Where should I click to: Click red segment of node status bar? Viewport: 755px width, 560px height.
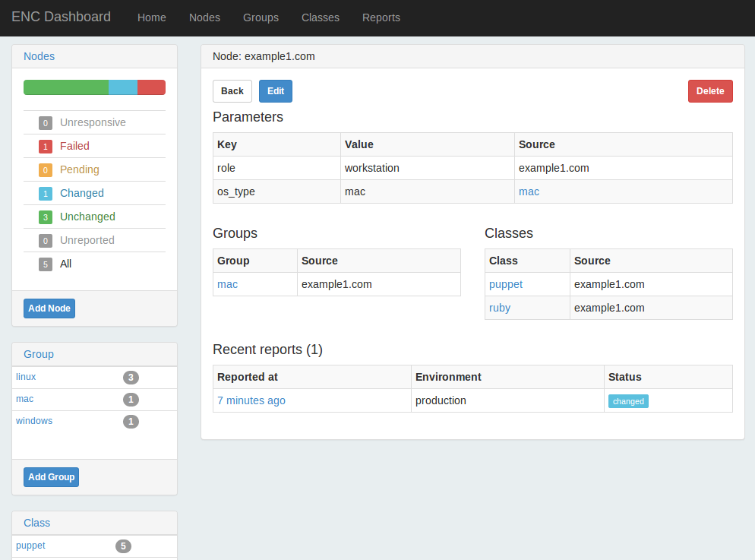tap(151, 87)
